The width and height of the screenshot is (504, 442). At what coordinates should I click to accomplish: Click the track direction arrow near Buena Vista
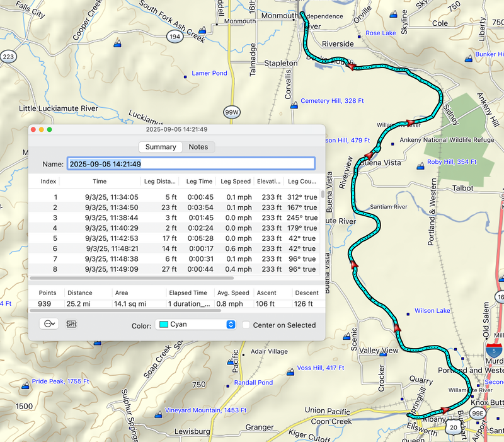[369, 156]
